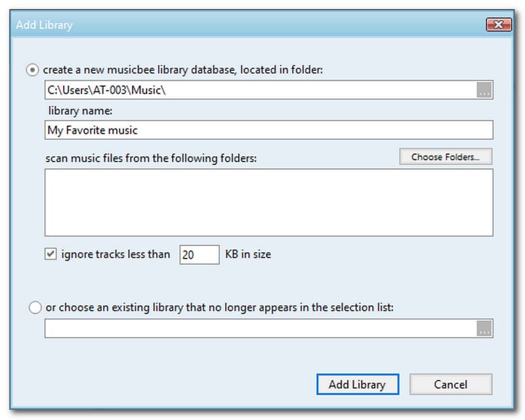
Task: Click the 20 KB size field
Action: 199,255
